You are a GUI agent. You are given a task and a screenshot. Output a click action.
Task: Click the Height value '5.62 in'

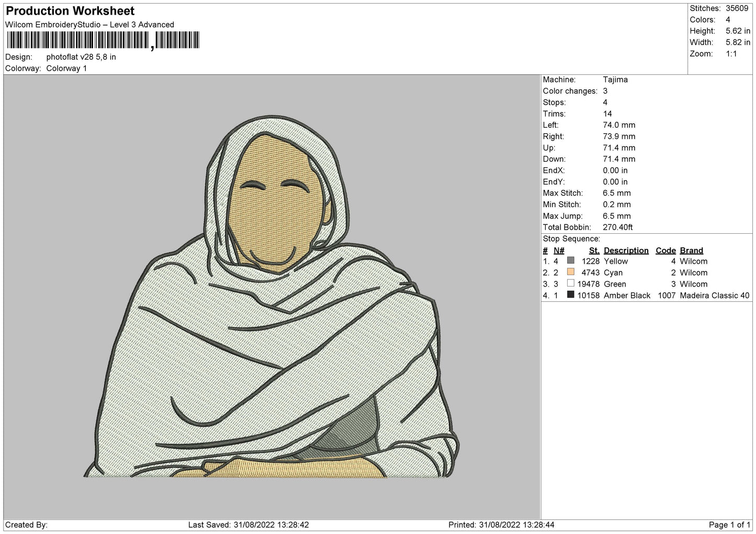738,31
